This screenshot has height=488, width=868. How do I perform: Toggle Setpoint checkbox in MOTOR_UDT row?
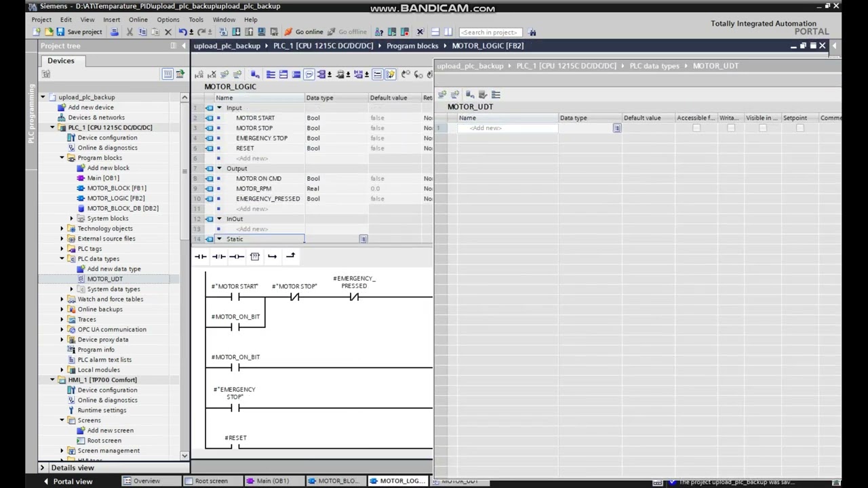point(800,128)
